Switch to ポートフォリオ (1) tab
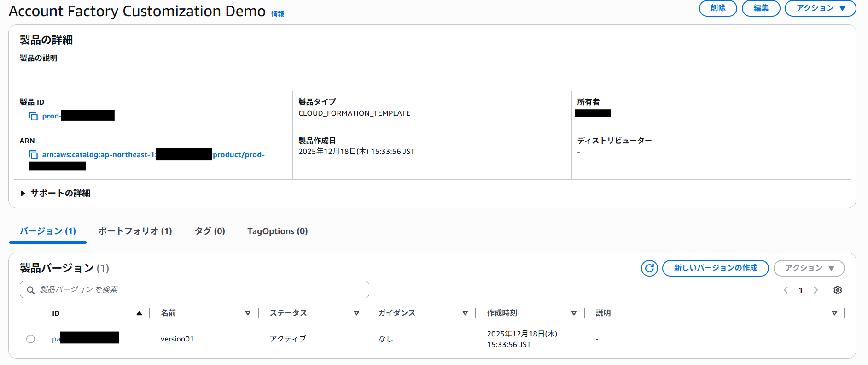This screenshot has height=365, width=868. click(x=135, y=231)
